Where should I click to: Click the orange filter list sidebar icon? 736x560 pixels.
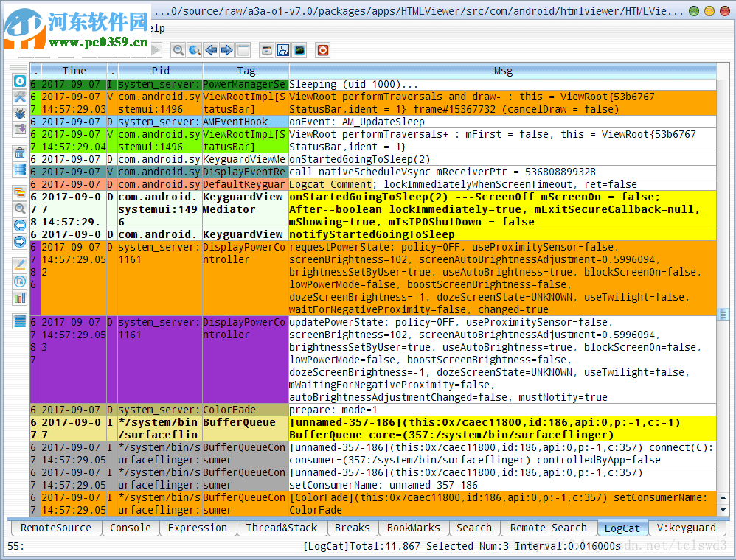tap(20, 193)
